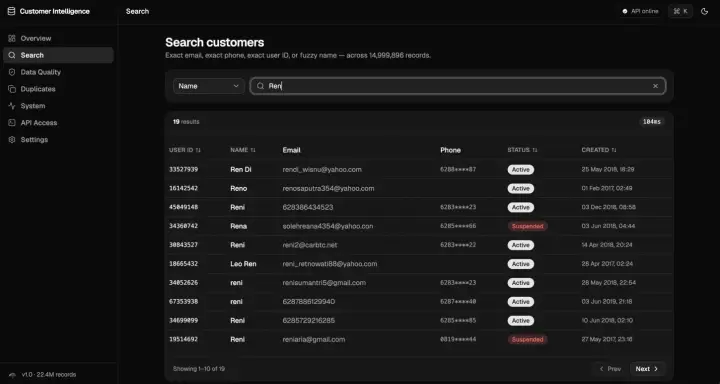Sort results by the CREATED column
Viewport: 720px width, 384px height.
599,150
